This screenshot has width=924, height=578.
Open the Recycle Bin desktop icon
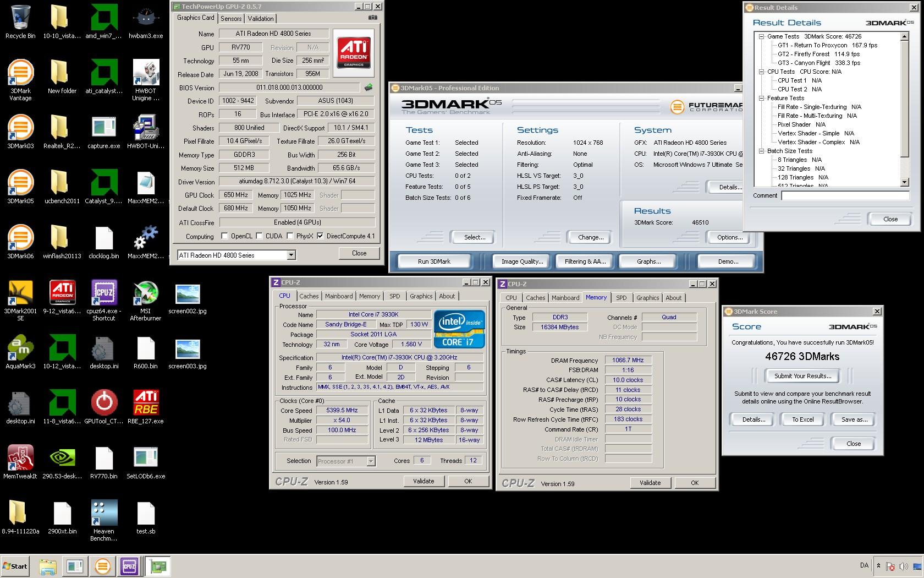(20, 21)
